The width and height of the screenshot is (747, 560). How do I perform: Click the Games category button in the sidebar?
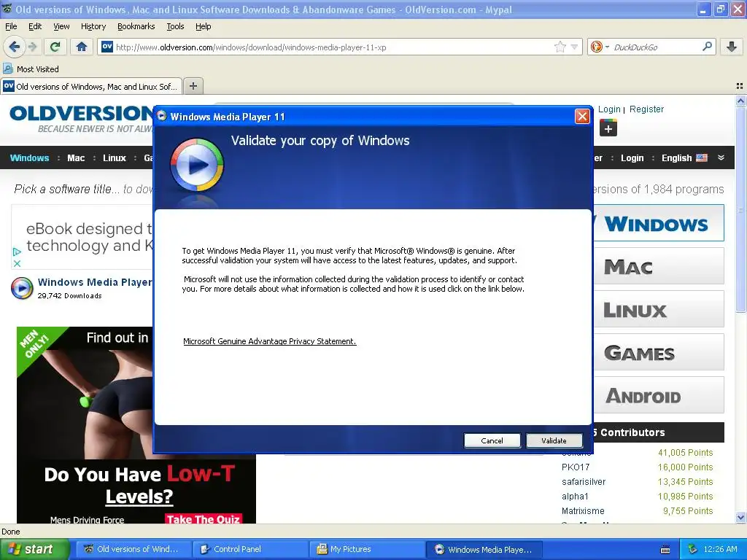pos(659,352)
